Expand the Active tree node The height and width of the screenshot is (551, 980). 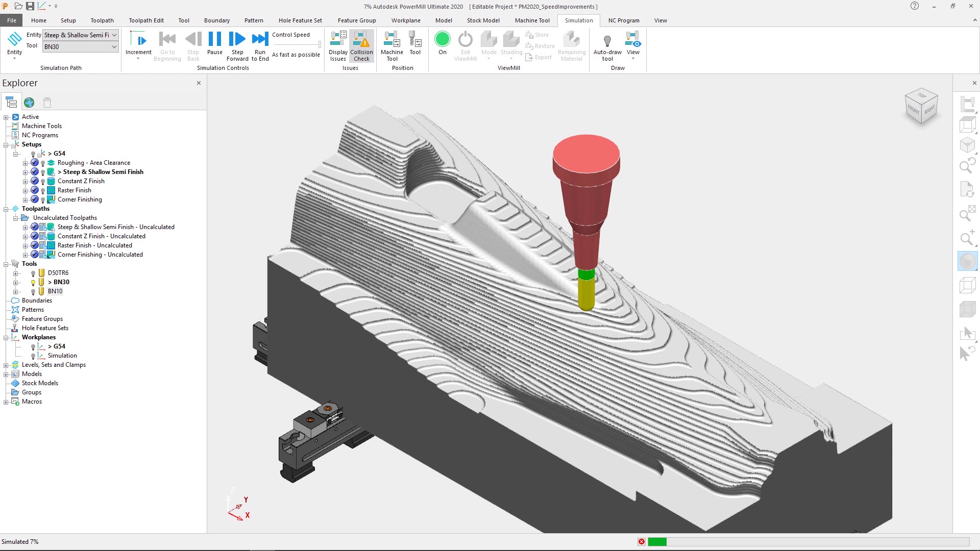point(6,117)
